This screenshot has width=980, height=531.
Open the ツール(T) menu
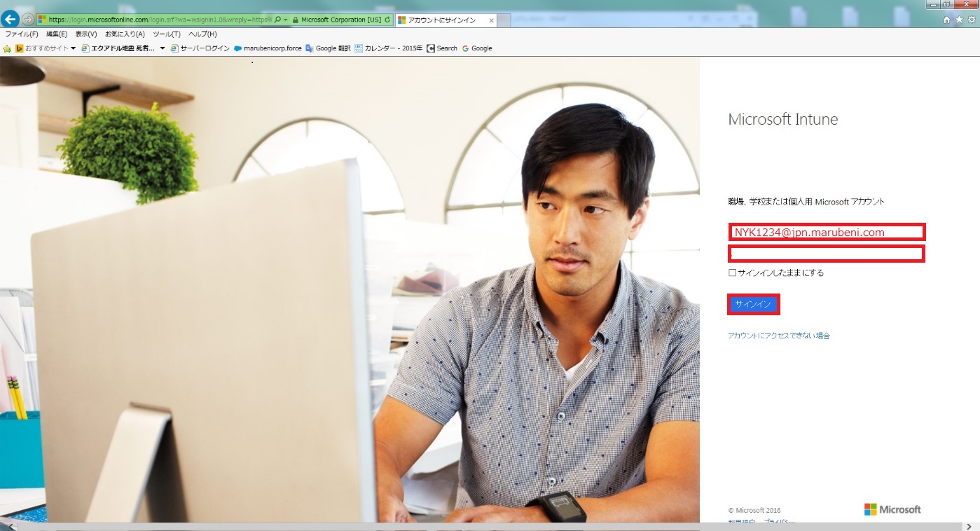(165, 34)
